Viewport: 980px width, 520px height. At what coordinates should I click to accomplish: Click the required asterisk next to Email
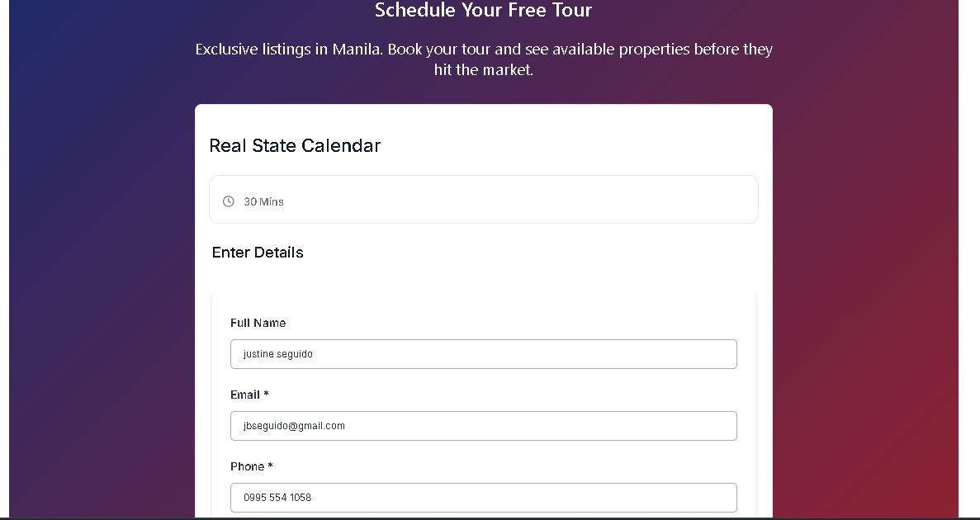(x=266, y=395)
